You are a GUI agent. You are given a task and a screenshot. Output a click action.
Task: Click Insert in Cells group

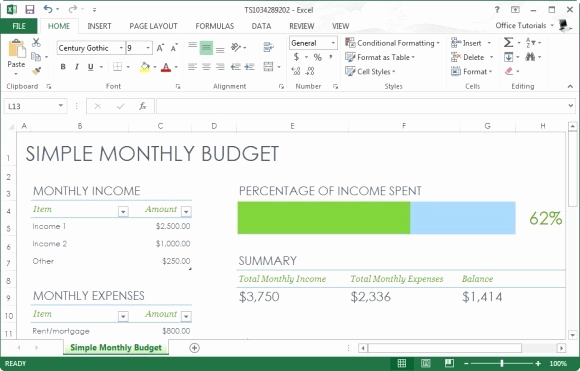click(x=471, y=43)
